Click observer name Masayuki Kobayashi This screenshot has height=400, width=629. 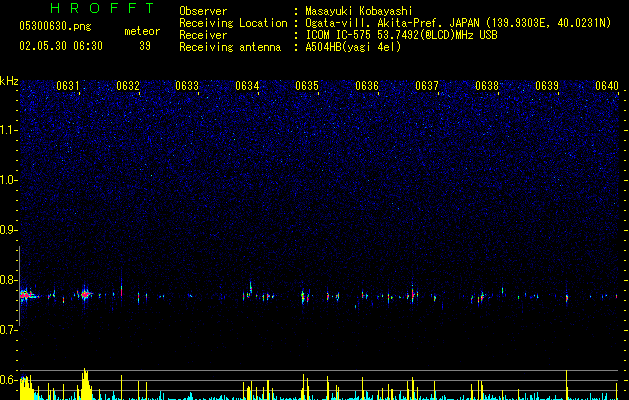359,11
